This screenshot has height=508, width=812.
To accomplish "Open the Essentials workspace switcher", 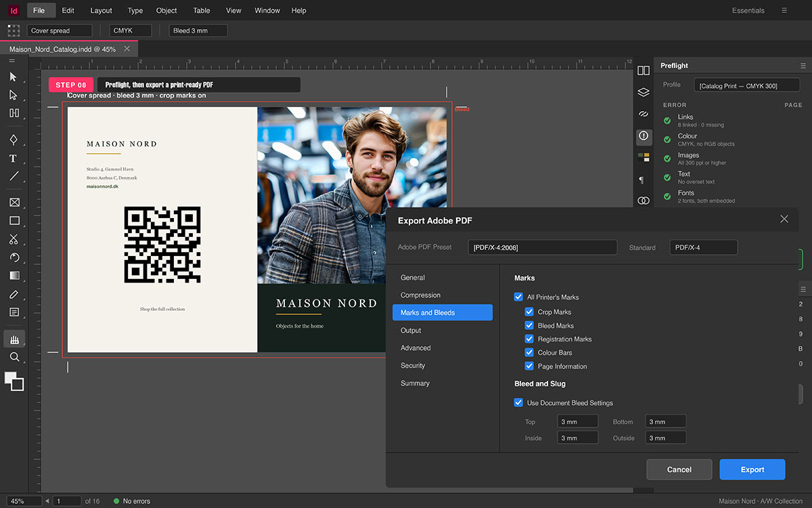I will (748, 10).
